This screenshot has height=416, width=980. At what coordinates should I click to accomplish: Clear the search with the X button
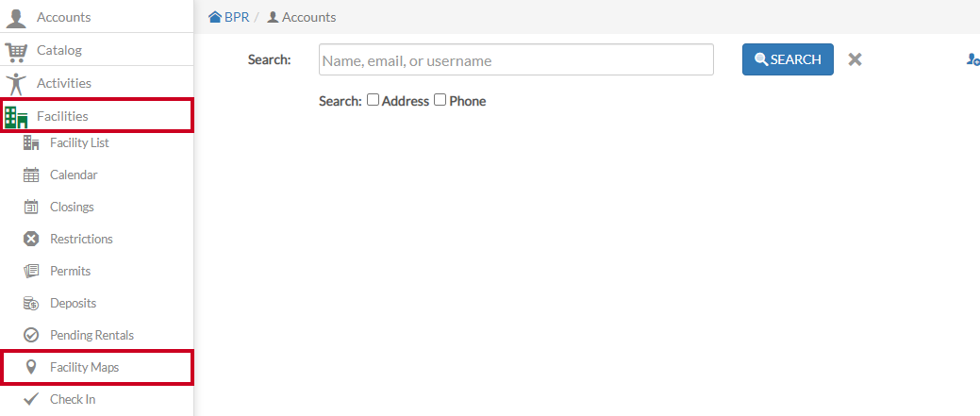pos(855,59)
